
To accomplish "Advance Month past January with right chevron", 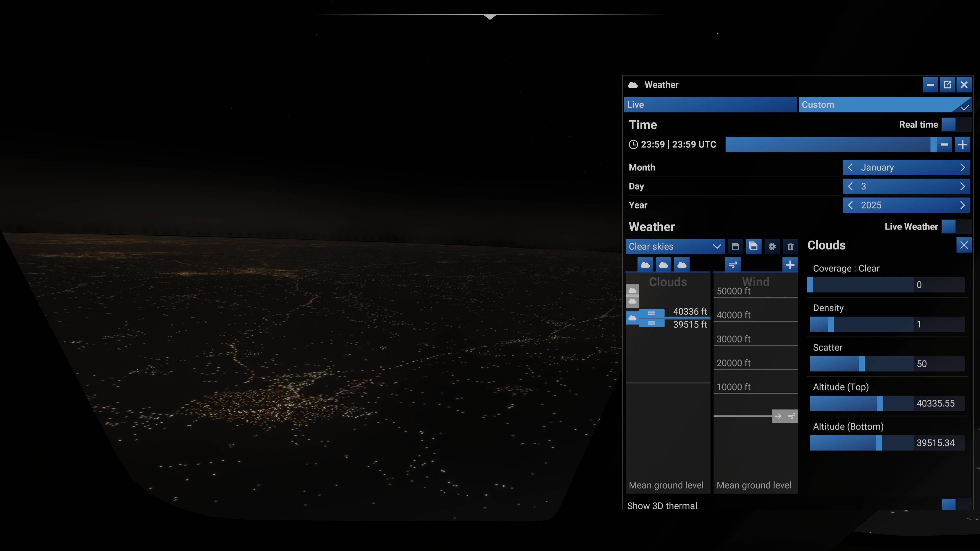I will [962, 167].
